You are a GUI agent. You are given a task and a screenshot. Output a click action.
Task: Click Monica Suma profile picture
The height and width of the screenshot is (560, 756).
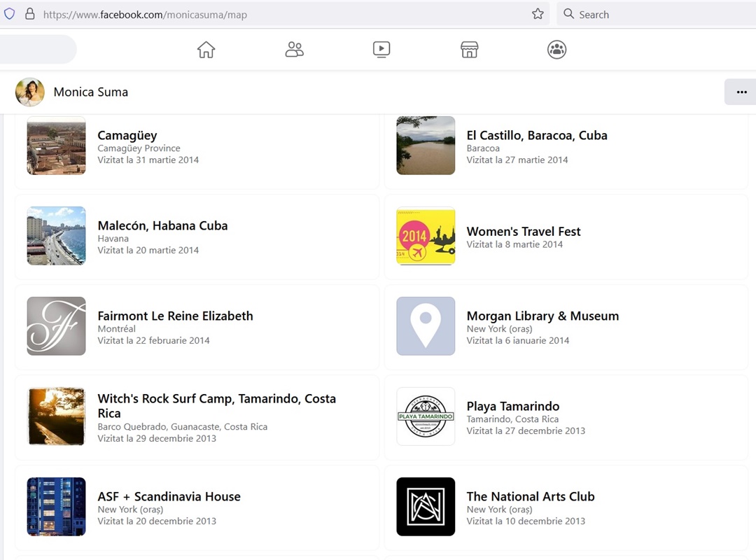(30, 92)
